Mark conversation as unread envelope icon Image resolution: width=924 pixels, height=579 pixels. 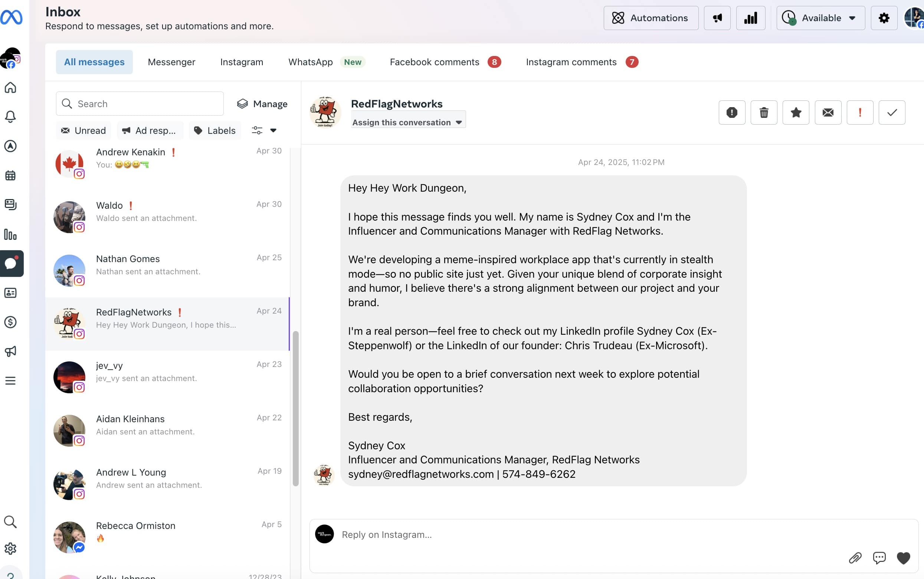tap(828, 113)
